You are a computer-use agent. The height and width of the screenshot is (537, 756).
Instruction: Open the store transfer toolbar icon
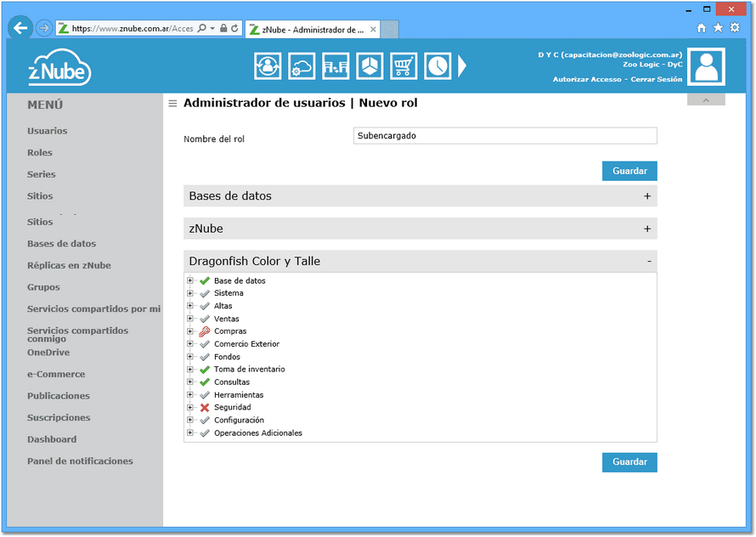click(x=336, y=65)
